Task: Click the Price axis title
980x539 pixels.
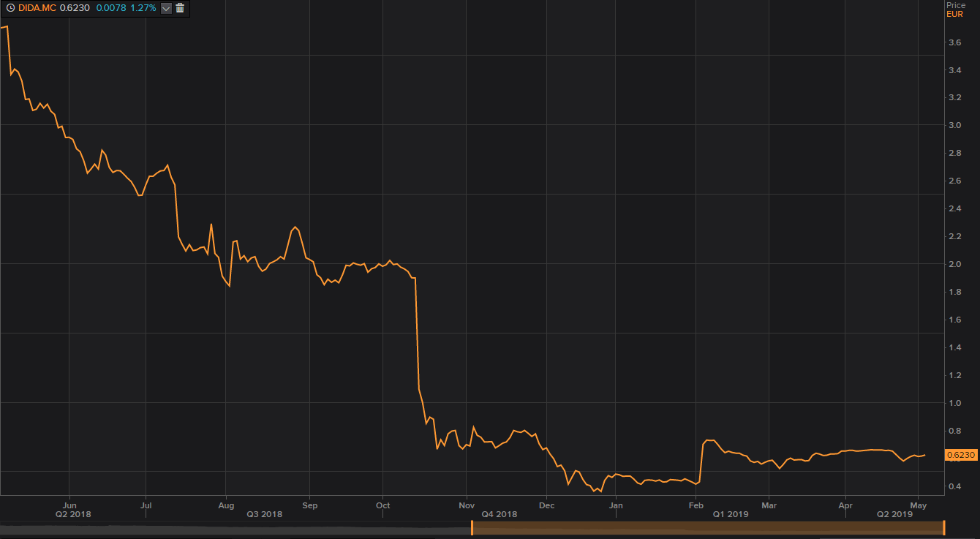Action: tap(955, 5)
